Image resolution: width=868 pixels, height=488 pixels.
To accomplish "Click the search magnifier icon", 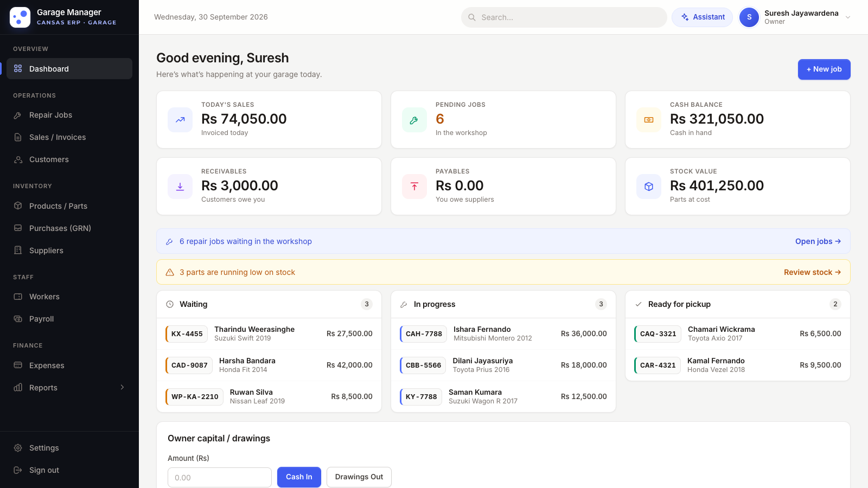I will pos(472,17).
